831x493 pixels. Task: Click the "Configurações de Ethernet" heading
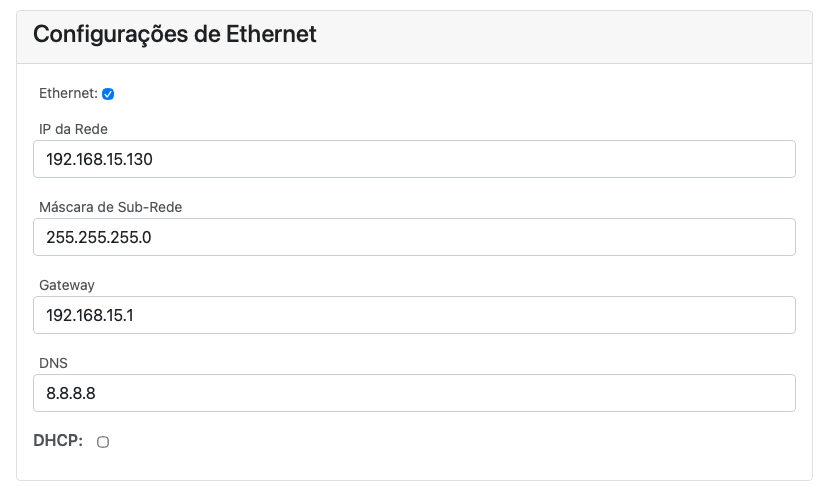coord(175,34)
